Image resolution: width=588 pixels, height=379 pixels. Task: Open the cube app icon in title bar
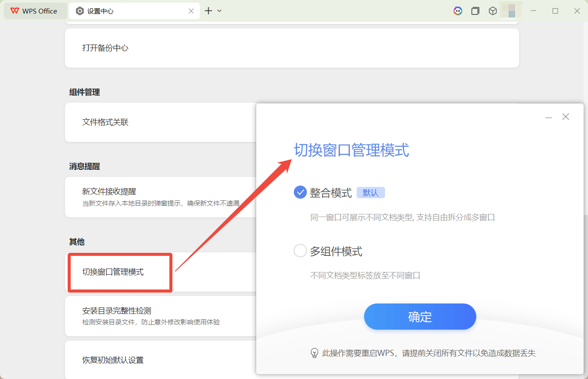coord(493,11)
